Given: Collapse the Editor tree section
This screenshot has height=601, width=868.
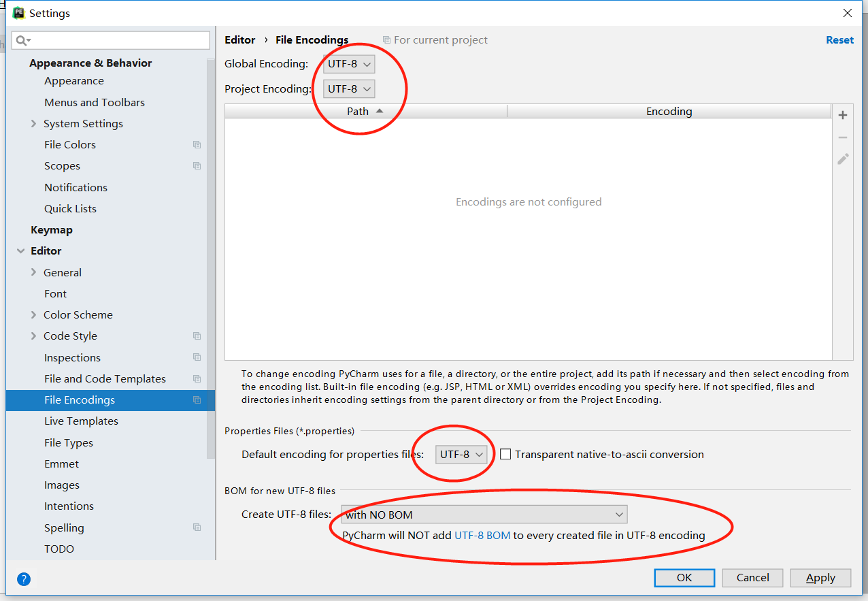Looking at the screenshot, I should (x=20, y=251).
